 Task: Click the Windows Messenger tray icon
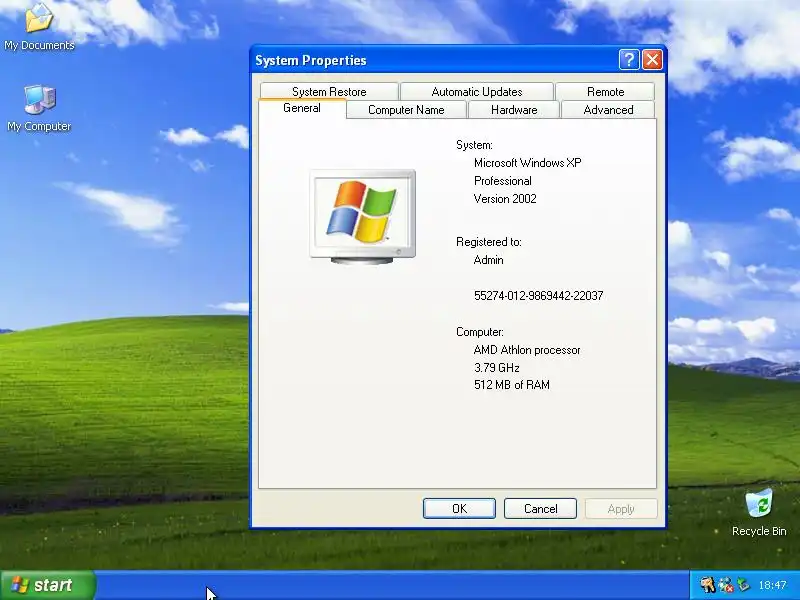(x=726, y=584)
